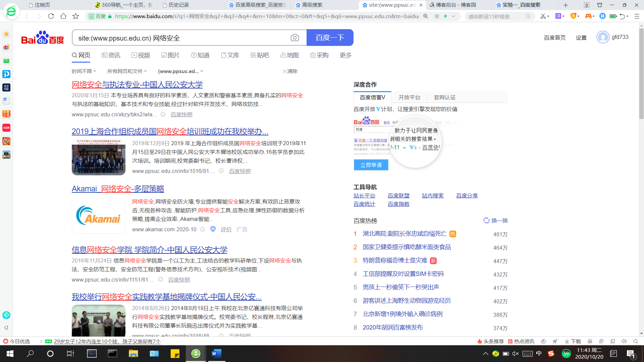Click the Baidu search query input field
Screen dimensions: 644x362
tap(181, 38)
